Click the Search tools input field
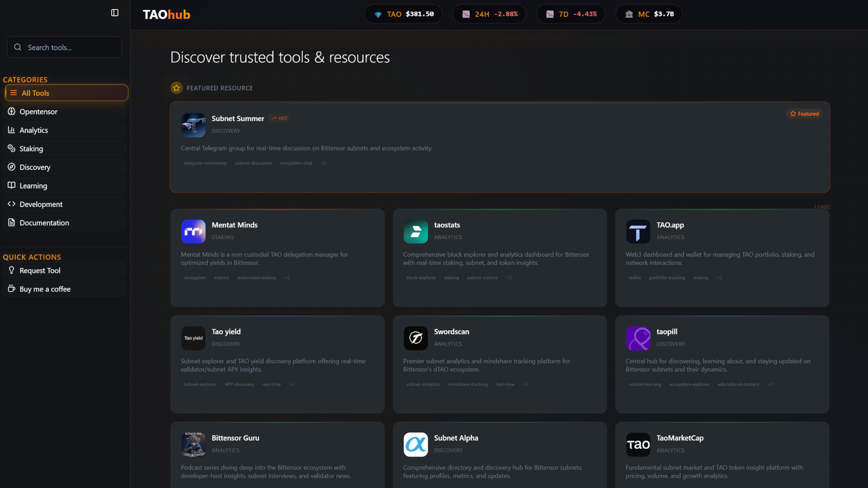Screen dimensions: 868x488 (65, 47)
